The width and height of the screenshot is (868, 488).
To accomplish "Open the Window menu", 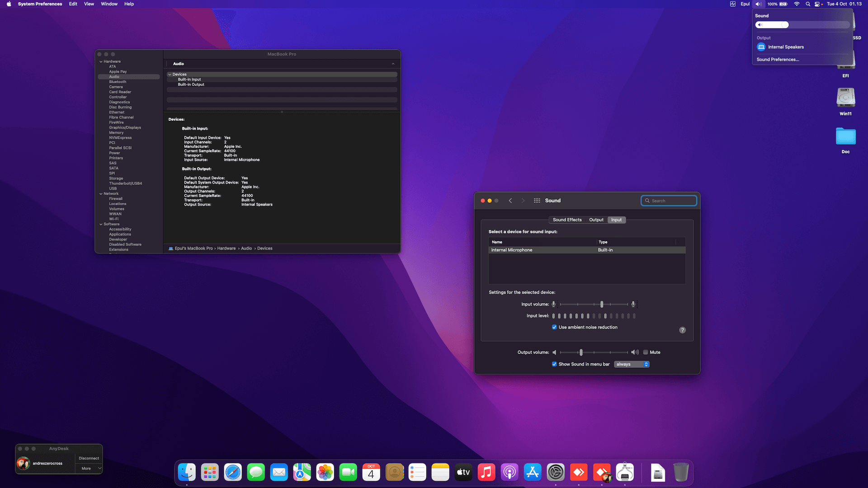I will click(x=109, y=4).
